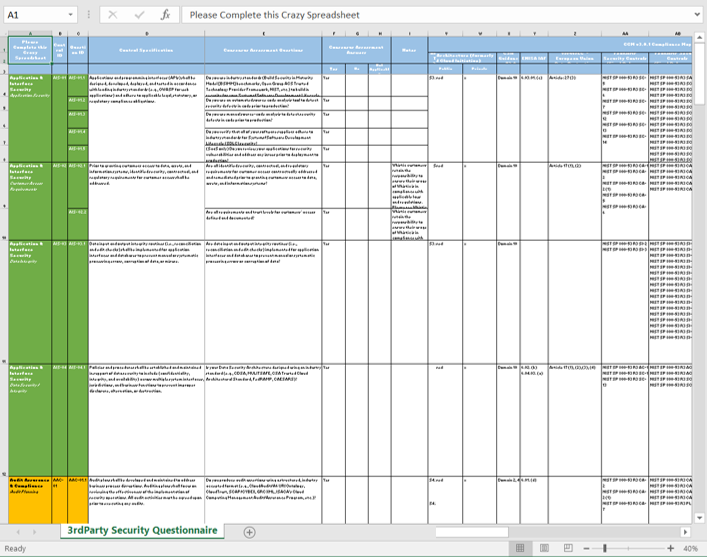Select the 3rdParty Security Questionnaire tab
This screenshot has width=707, height=557.
(x=142, y=530)
